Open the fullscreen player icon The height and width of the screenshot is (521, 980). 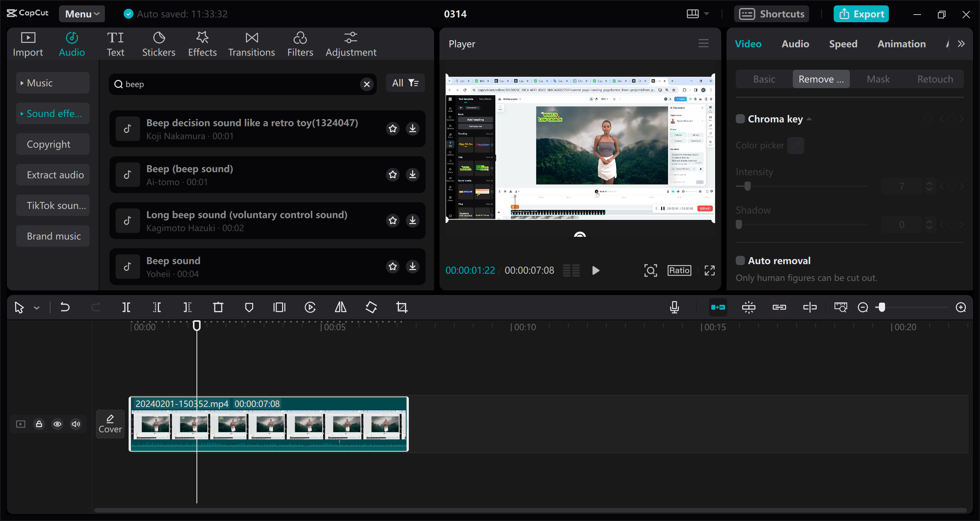point(710,270)
